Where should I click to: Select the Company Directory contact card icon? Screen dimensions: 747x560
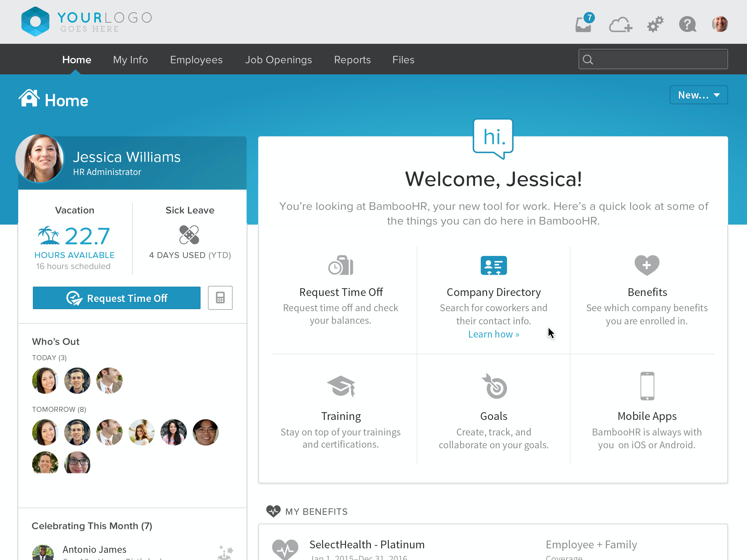pos(494,265)
